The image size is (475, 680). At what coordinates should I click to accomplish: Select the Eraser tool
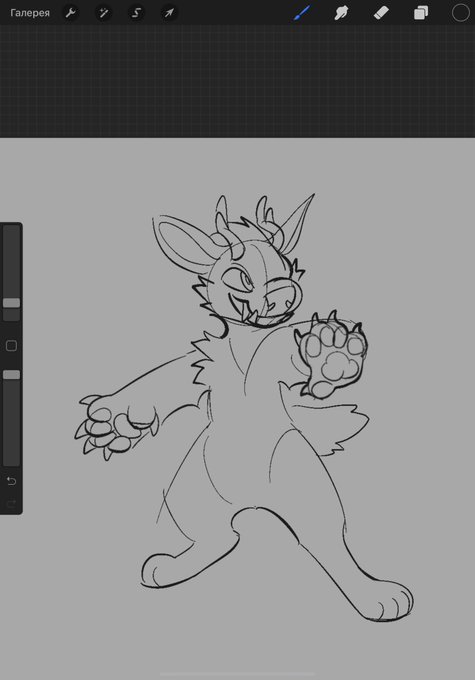coord(381,13)
